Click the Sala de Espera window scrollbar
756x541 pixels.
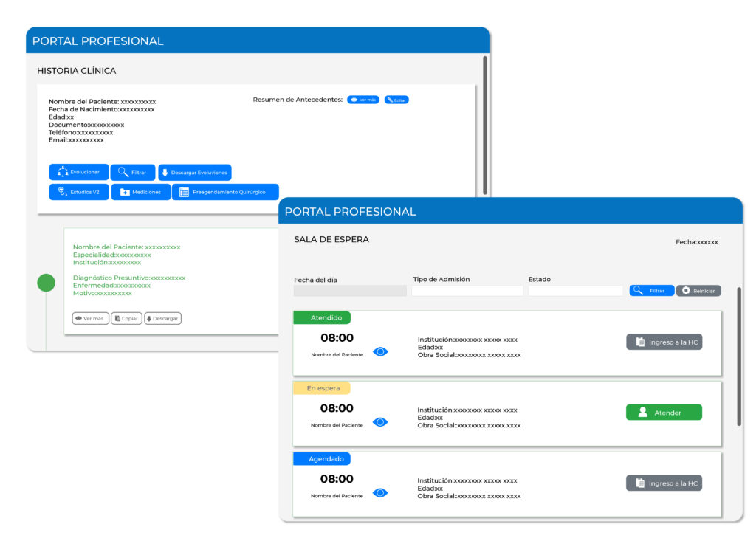(738, 356)
